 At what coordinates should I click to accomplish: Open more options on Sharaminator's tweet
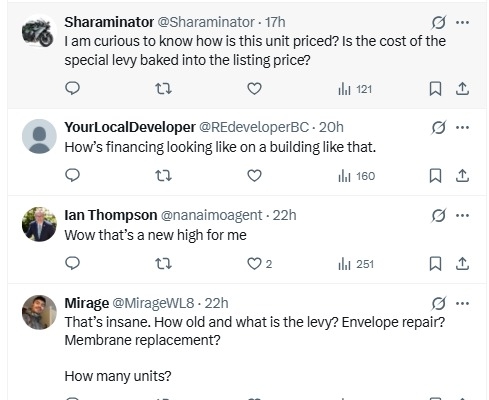tap(462, 22)
